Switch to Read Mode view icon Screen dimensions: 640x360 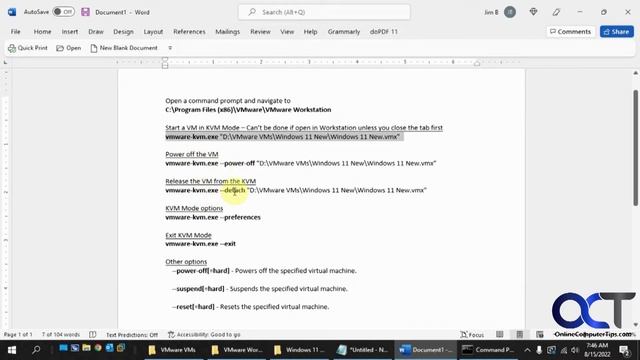click(x=500, y=334)
